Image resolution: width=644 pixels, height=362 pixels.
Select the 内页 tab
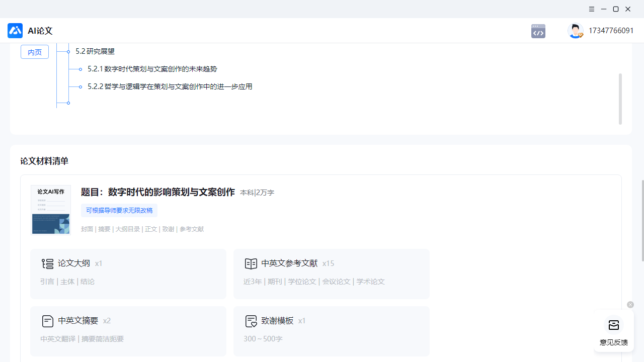pos(34,51)
